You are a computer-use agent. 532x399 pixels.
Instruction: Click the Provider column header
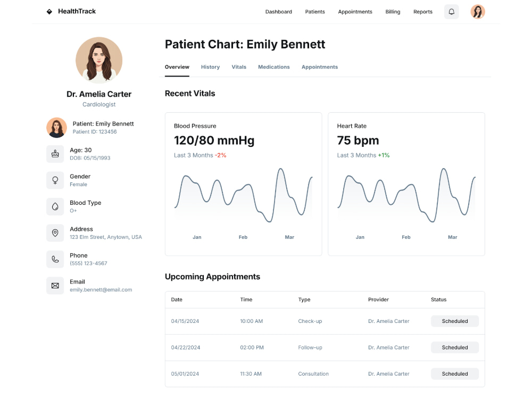pyautogui.click(x=378, y=300)
